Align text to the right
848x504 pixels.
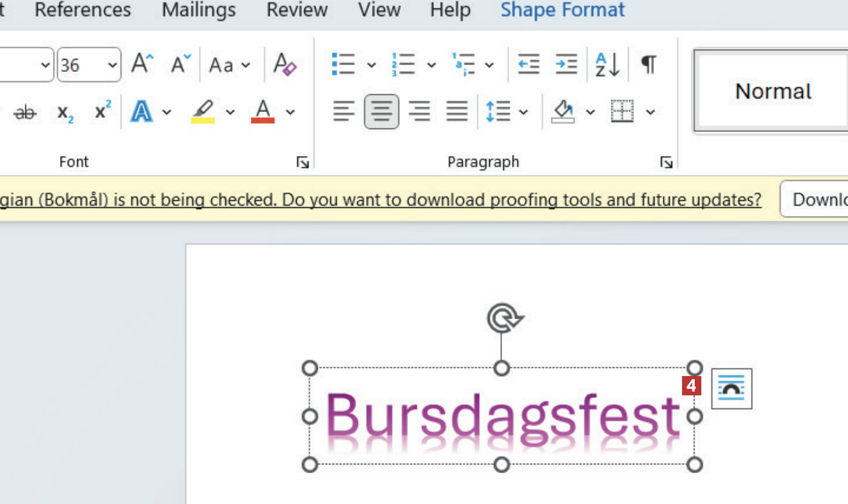click(419, 111)
